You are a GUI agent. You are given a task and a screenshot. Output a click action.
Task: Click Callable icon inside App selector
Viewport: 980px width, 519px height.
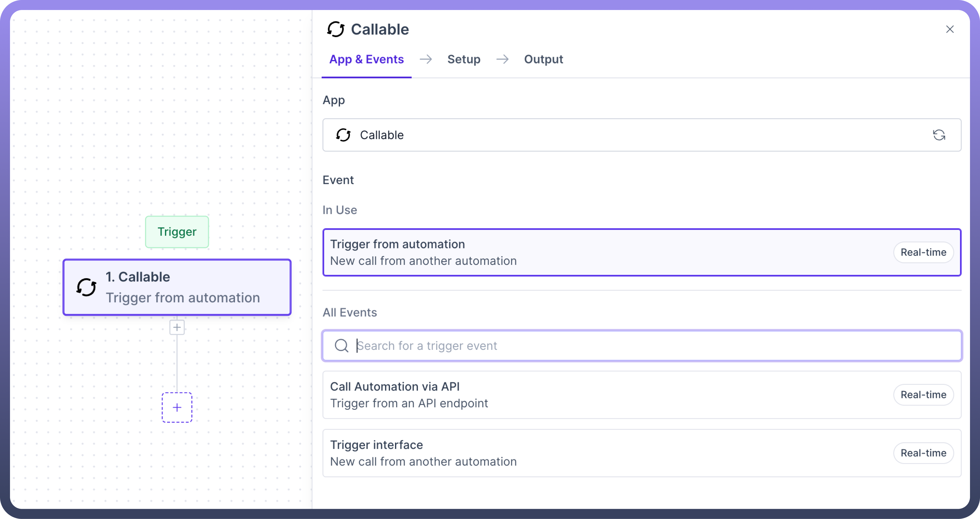point(343,135)
